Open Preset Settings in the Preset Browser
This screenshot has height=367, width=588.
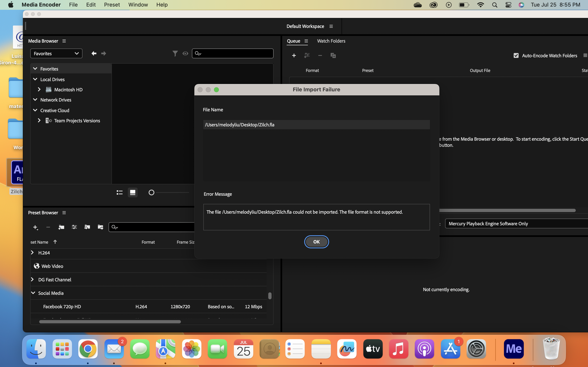74,227
